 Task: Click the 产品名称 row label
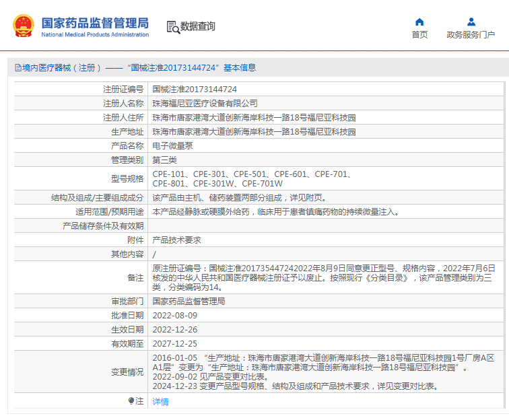pos(127,146)
